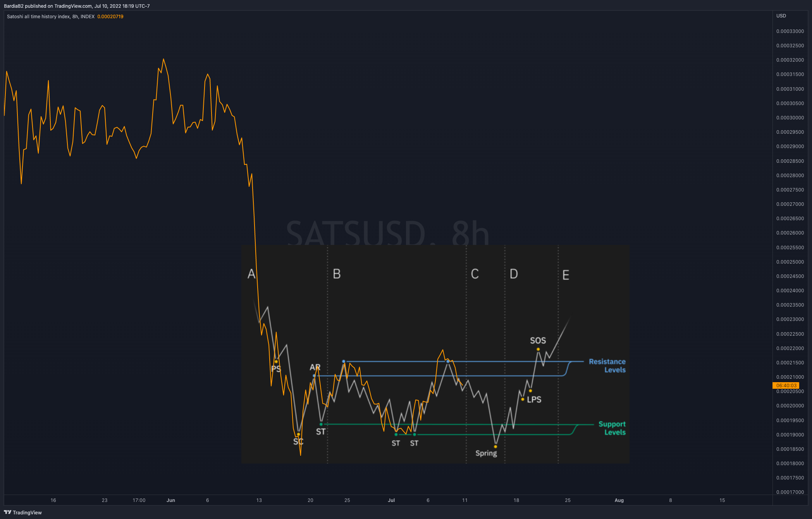Click the BardiaB2 published on TradingView.com header
Image resolution: width=812 pixels, height=519 pixels.
pos(77,6)
